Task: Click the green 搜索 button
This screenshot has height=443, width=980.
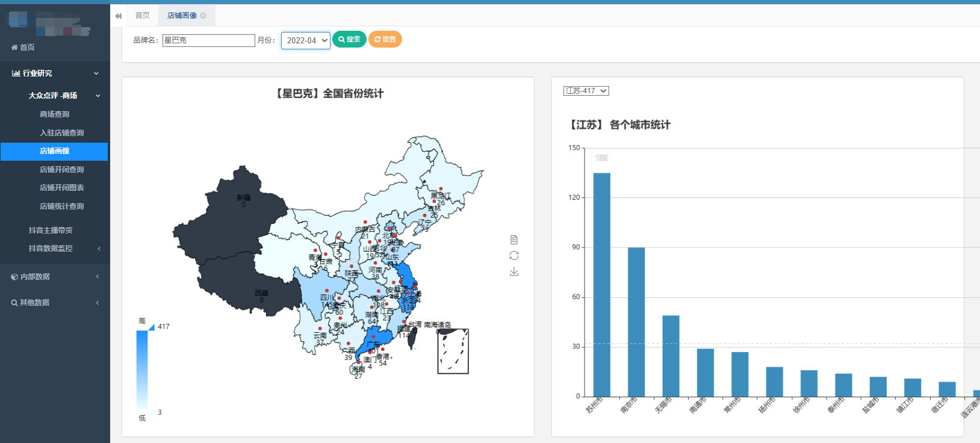Action: [349, 39]
